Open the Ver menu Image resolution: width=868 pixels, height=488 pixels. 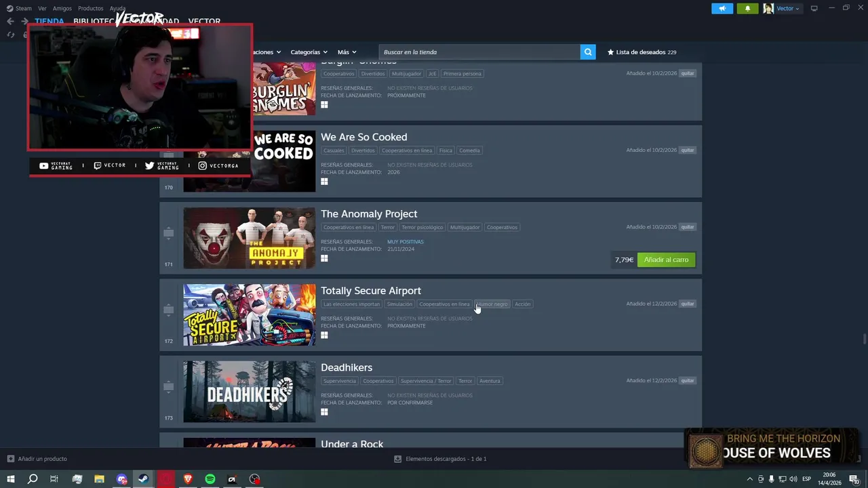(42, 8)
